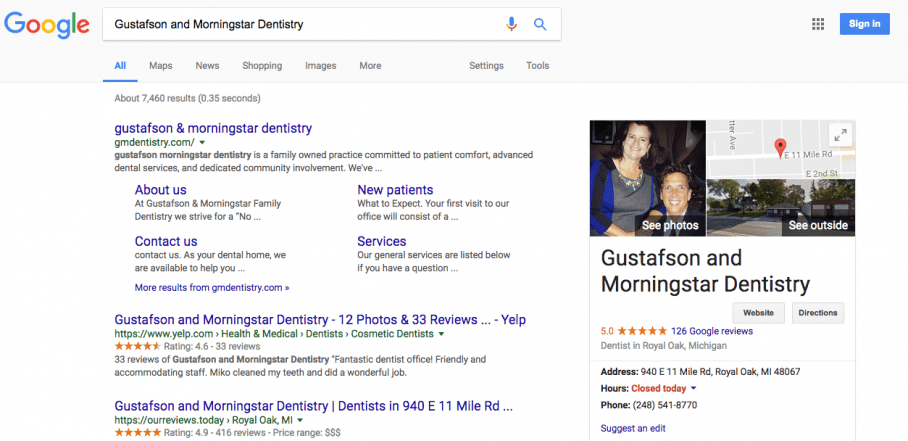908x441 pixels.
Task: Click the ourreviews.today star rating
Action: coord(137,432)
